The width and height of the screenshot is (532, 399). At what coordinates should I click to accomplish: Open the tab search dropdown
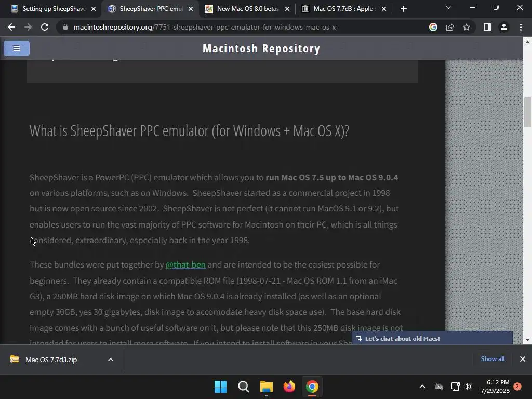tap(448, 7)
